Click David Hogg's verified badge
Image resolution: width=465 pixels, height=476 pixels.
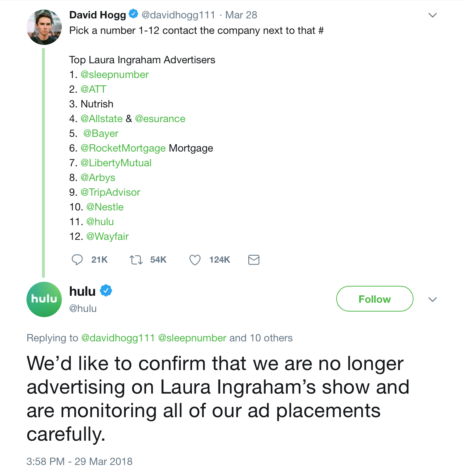click(133, 14)
